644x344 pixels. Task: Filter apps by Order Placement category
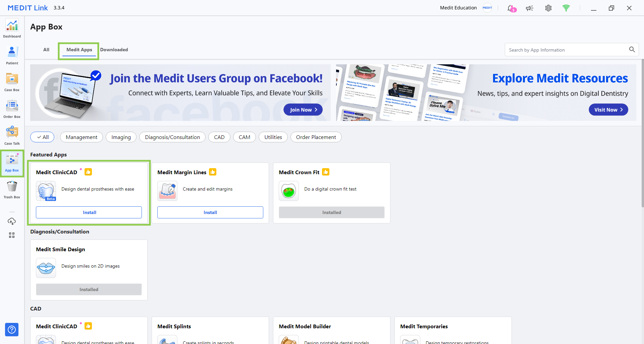[x=316, y=137]
